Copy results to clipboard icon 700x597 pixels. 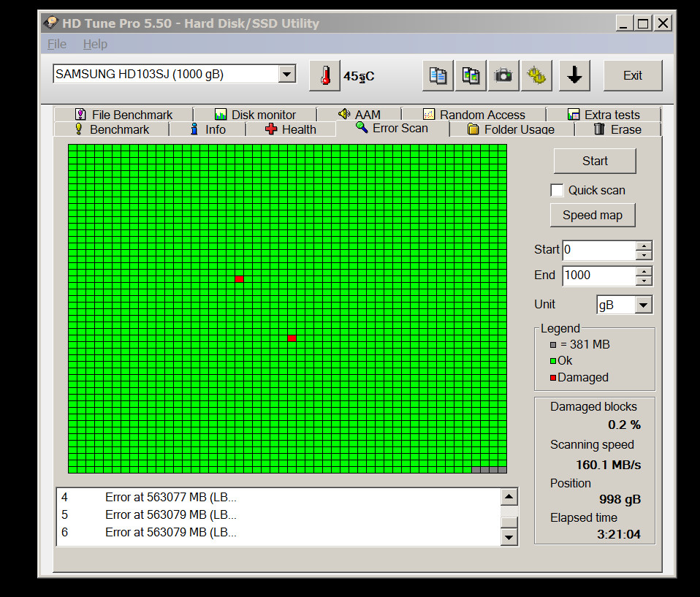pyautogui.click(x=438, y=76)
